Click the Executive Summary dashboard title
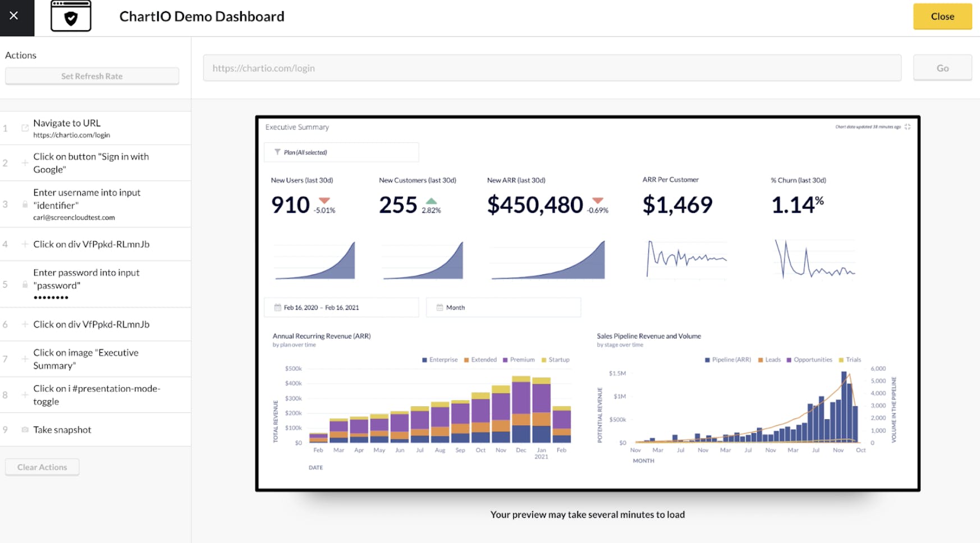980x543 pixels. pos(297,127)
